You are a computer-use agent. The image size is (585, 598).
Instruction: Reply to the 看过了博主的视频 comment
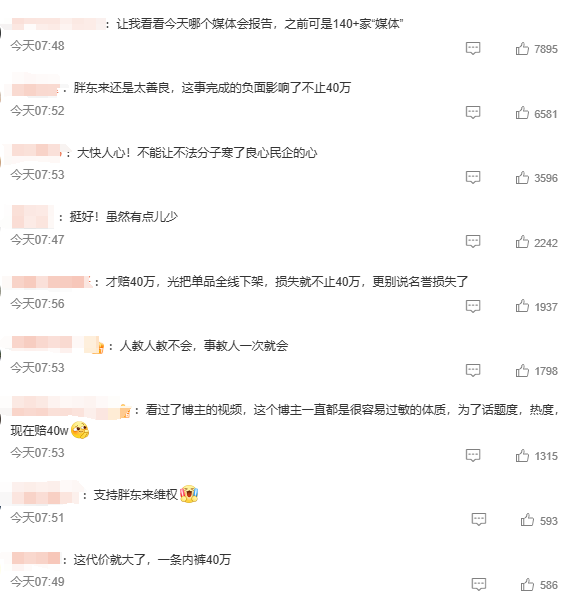(473, 455)
